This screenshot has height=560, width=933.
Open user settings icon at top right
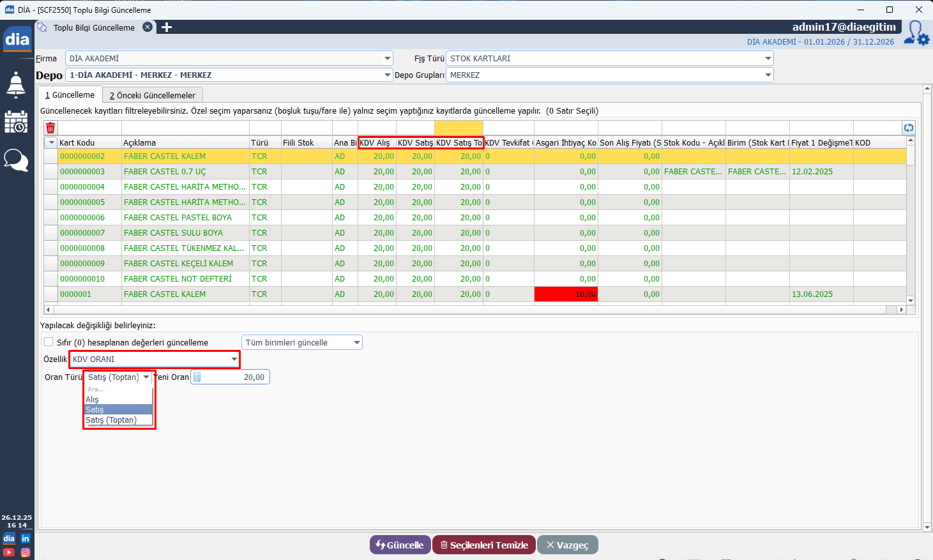[x=916, y=34]
